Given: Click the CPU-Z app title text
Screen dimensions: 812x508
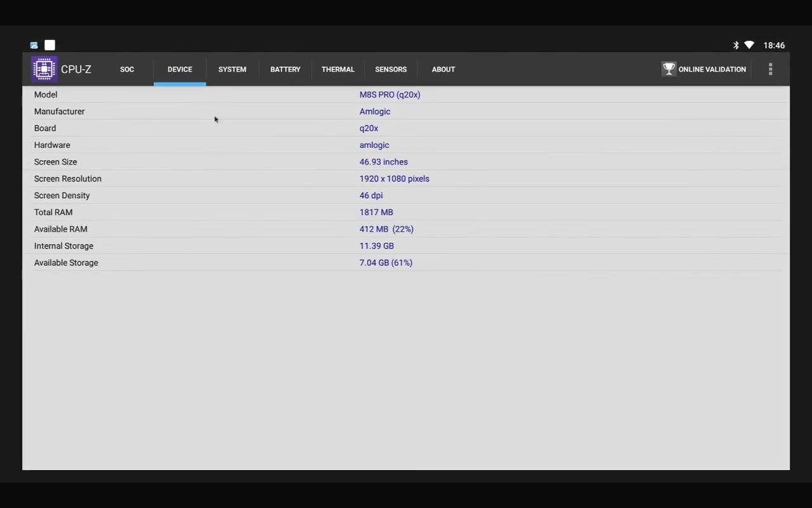Looking at the screenshot, I should pos(76,69).
